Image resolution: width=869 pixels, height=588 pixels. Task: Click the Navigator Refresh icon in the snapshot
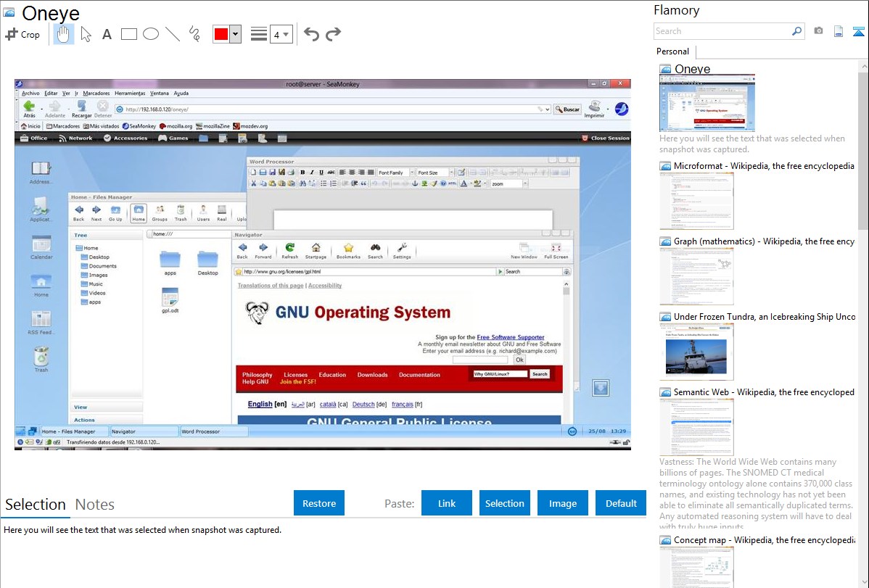point(289,250)
